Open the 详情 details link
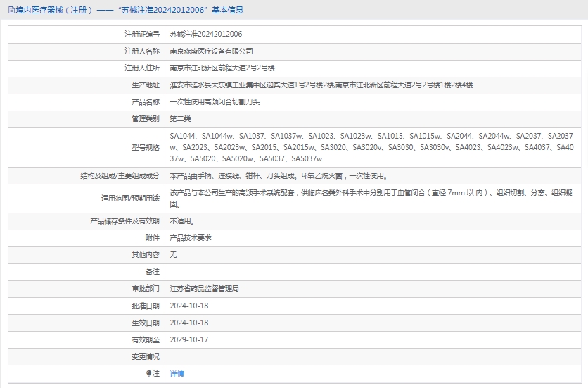Viewport: 588px width, 388px height. point(177,374)
